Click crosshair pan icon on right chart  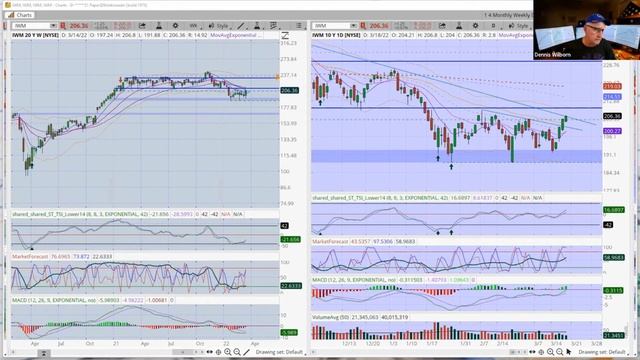pyautogui.click(x=541, y=352)
